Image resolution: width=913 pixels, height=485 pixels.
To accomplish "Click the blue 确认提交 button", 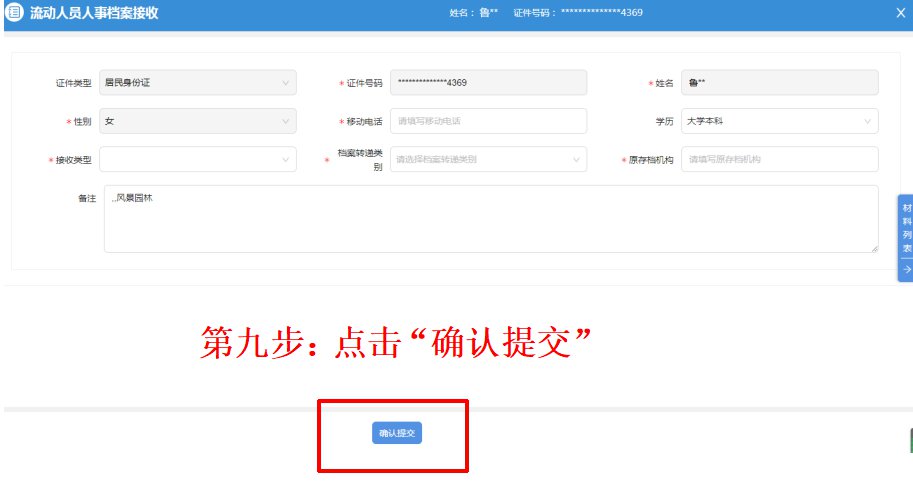I will click(397, 433).
